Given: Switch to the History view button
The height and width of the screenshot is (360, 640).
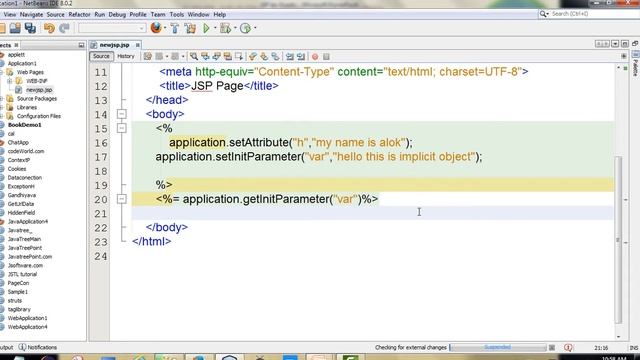Looking at the screenshot, I should (126, 56).
